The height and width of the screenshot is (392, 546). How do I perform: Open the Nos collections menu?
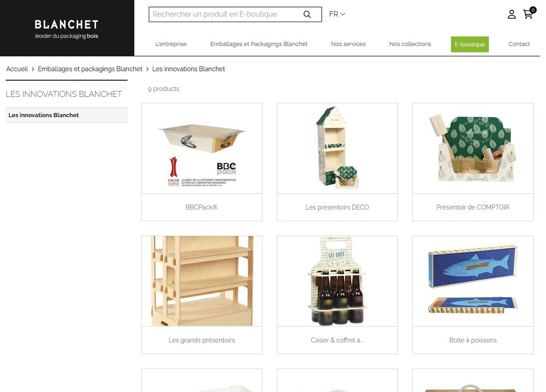click(x=410, y=44)
